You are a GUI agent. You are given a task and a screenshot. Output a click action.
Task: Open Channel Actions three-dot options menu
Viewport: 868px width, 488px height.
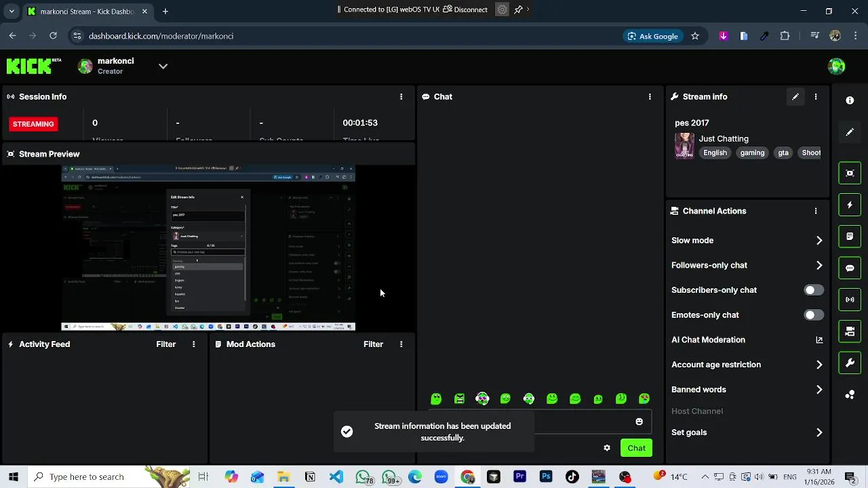pyautogui.click(x=816, y=211)
